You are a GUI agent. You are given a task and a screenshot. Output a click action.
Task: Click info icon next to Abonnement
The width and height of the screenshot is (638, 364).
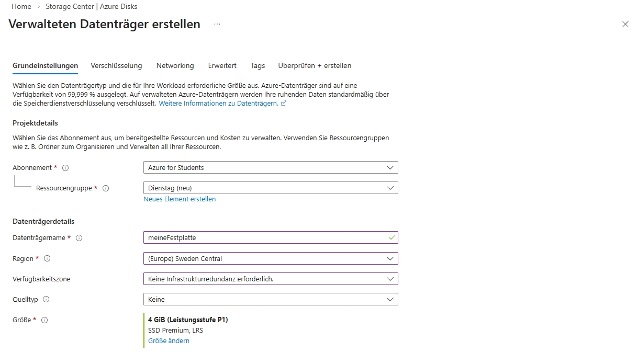65,168
